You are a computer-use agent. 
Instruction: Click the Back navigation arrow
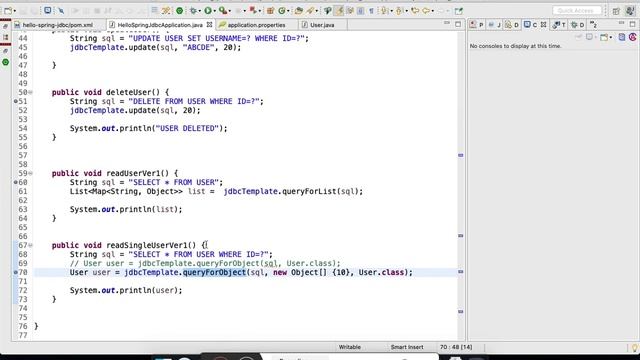point(426,11)
